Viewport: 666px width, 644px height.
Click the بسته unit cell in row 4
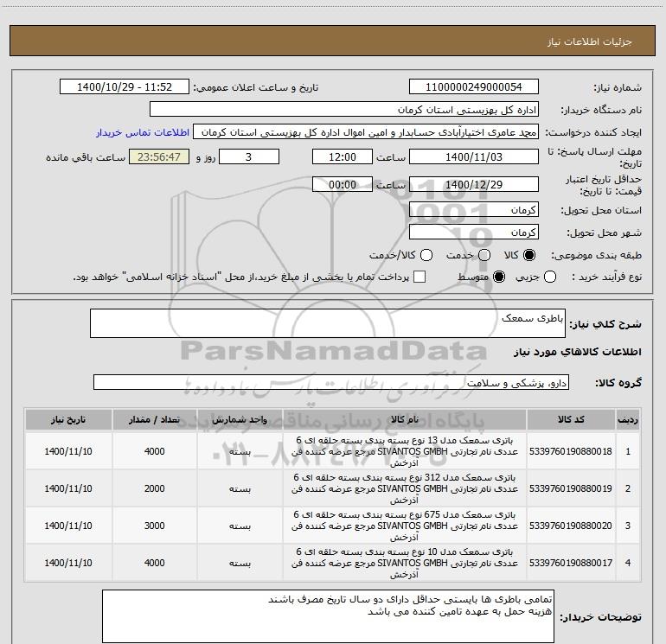coord(240,564)
